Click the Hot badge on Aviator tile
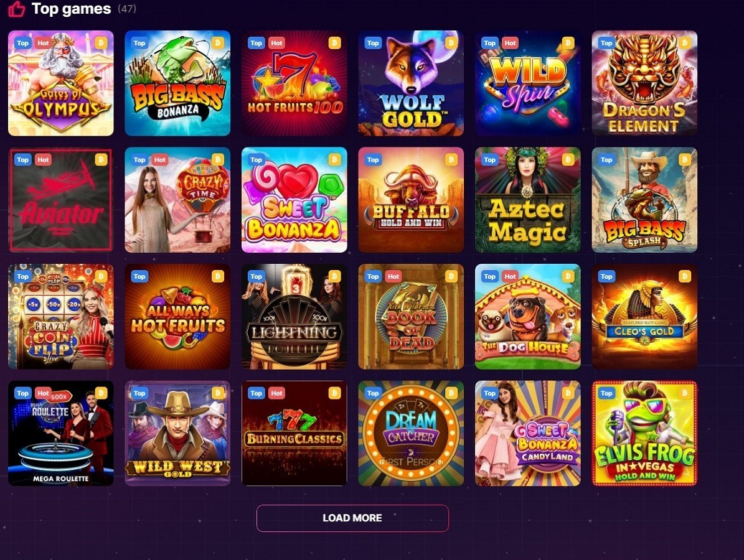Image resolution: width=744 pixels, height=560 pixels. click(x=43, y=160)
